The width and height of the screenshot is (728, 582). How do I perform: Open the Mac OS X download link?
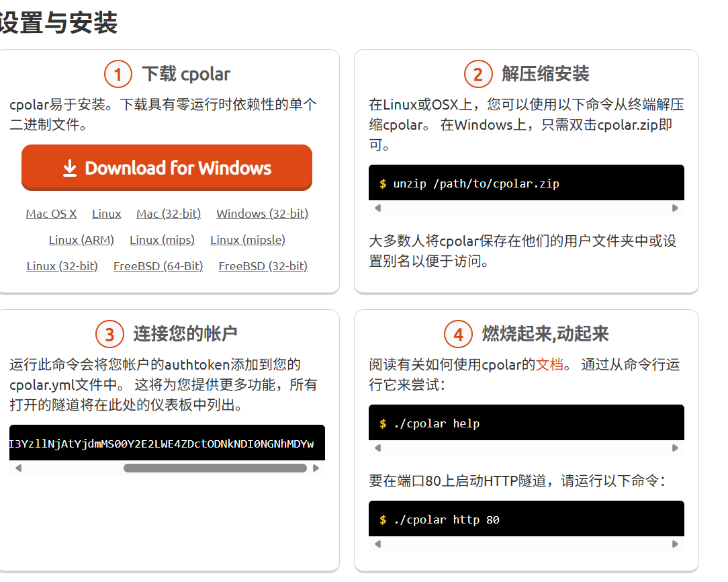coord(51,214)
